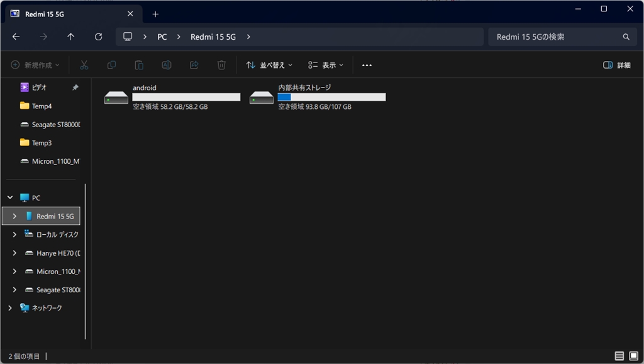Click the 内部共有ストレージ name label
644x364 pixels.
[x=304, y=87]
